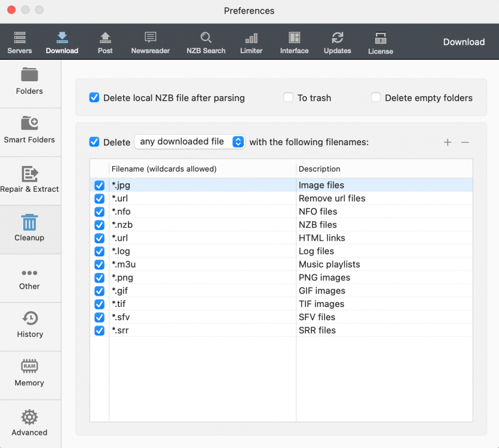This screenshot has height=448, width=499.
Task: Open the Servers preferences pane
Action: pos(20,42)
